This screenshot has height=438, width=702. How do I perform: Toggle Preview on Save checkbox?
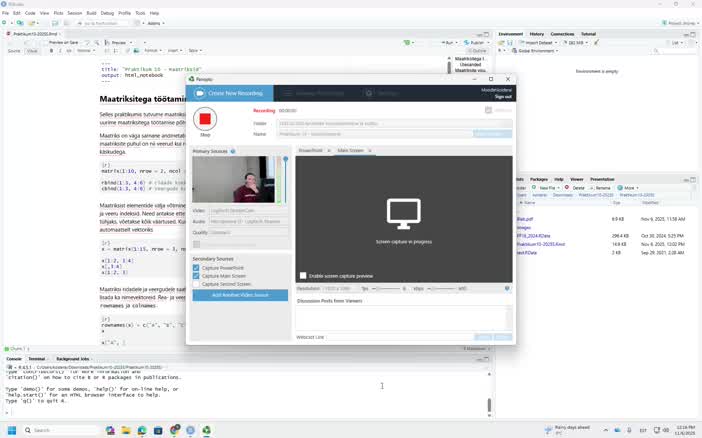pyautogui.click(x=45, y=43)
